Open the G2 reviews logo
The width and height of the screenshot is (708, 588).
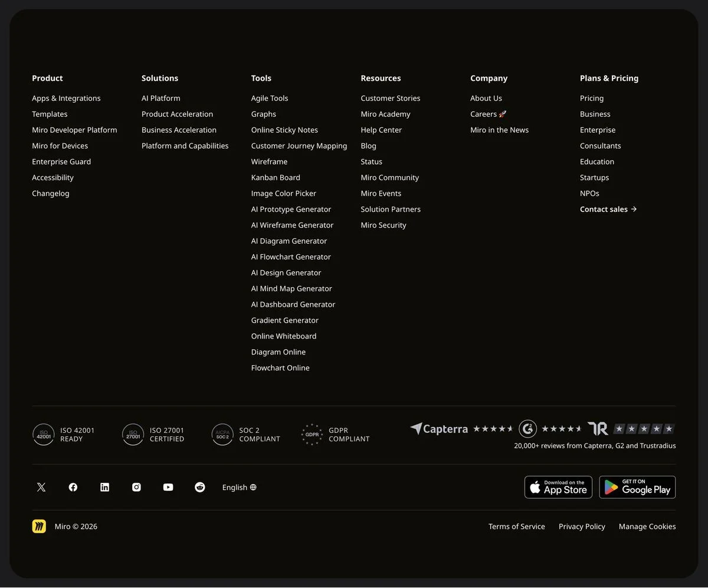(x=527, y=429)
